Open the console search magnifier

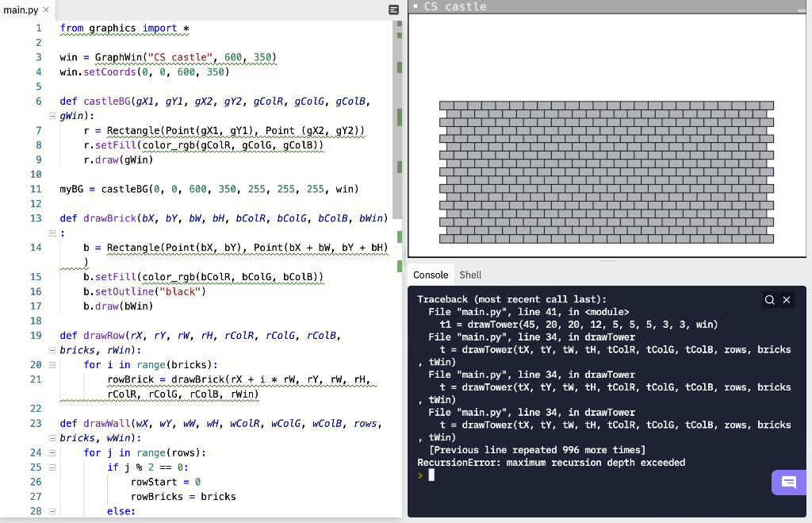point(768,299)
